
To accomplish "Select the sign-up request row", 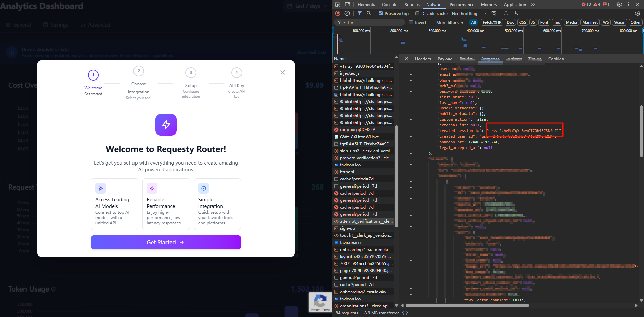I will coord(364,228).
